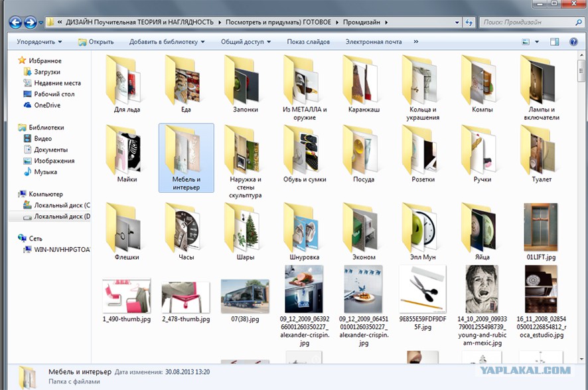The image size is (588, 390).
Task: Open OneDrive in sidebar
Action: coord(42,105)
